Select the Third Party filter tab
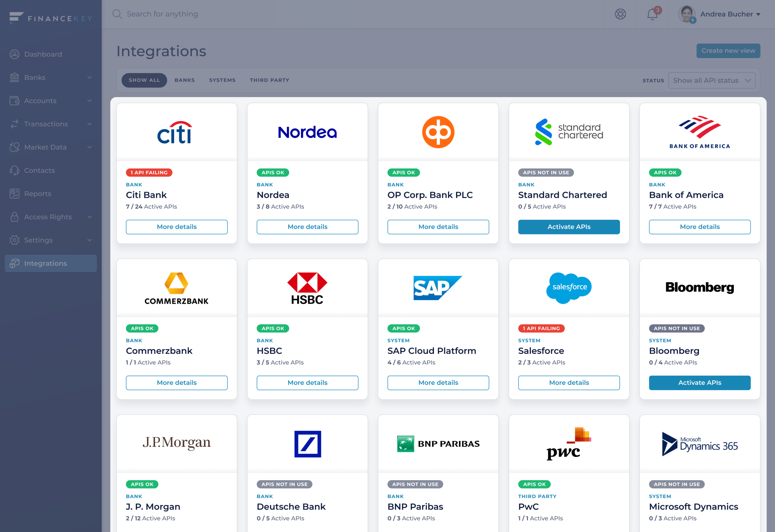The height and width of the screenshot is (532, 775). pyautogui.click(x=269, y=80)
